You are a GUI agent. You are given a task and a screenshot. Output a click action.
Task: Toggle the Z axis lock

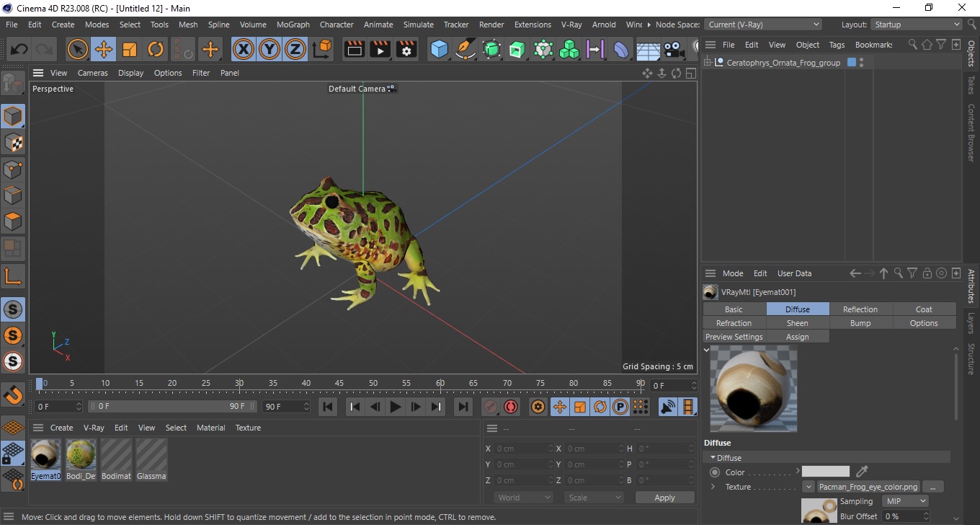click(x=295, y=50)
